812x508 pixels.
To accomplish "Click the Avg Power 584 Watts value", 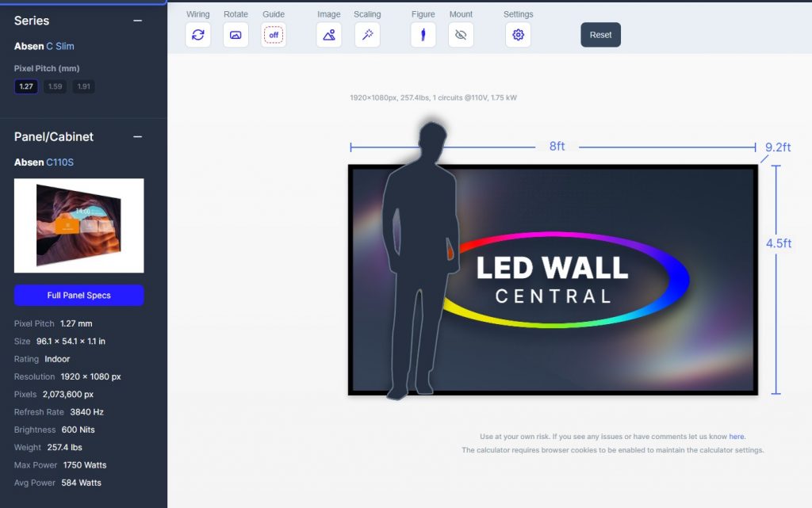I will pyautogui.click(x=82, y=483).
